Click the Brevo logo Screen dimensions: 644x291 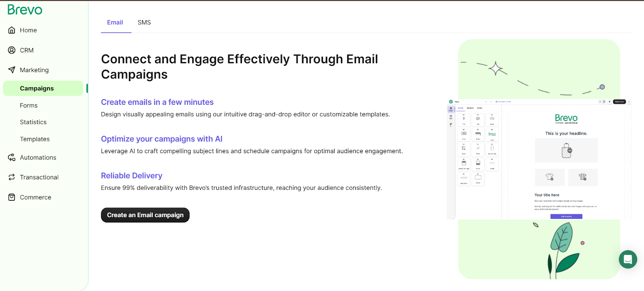pyautogui.click(x=25, y=10)
